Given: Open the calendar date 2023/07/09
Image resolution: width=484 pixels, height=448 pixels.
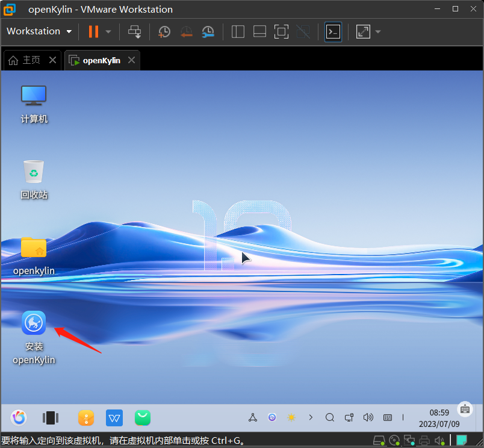Looking at the screenshot, I should [x=439, y=424].
